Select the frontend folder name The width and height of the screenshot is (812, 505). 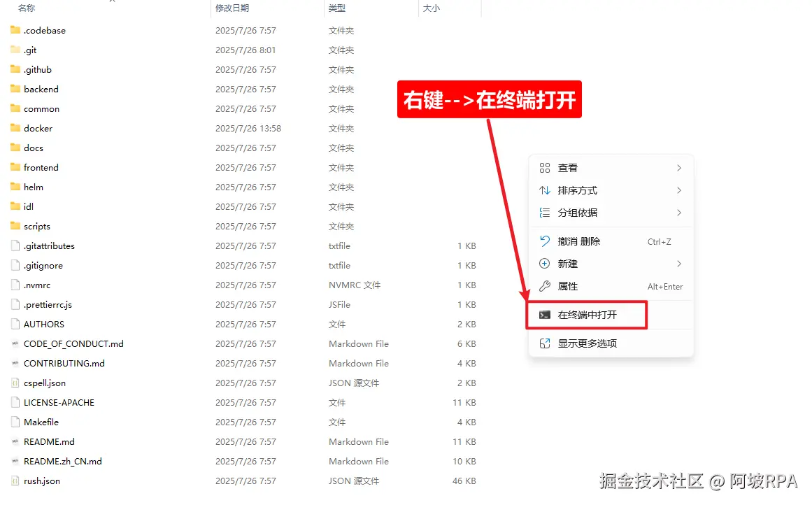41,167
